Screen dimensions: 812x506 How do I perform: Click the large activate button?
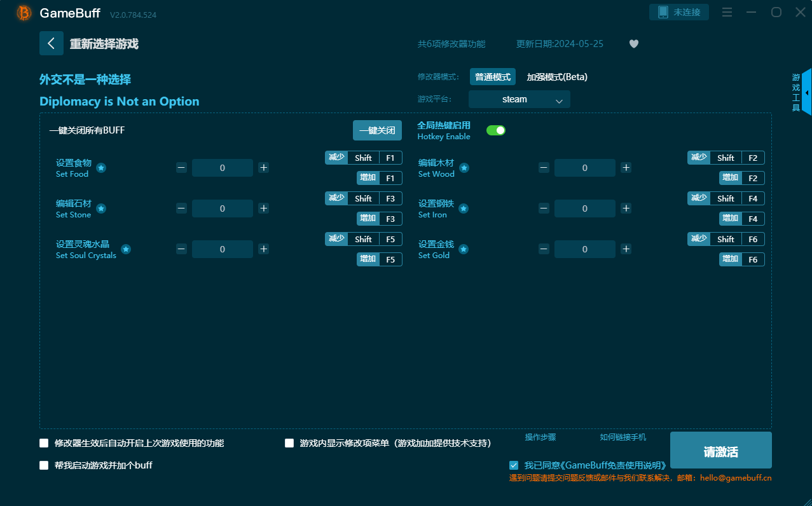point(720,451)
